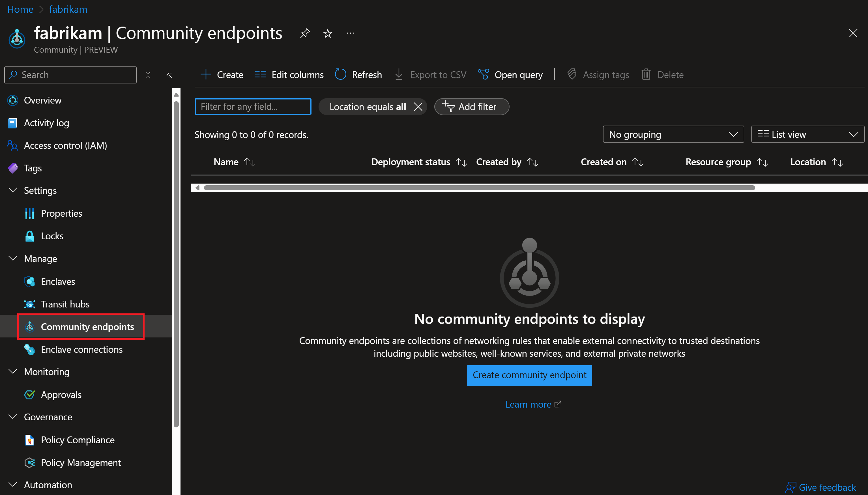Sort by the Created by column

507,162
